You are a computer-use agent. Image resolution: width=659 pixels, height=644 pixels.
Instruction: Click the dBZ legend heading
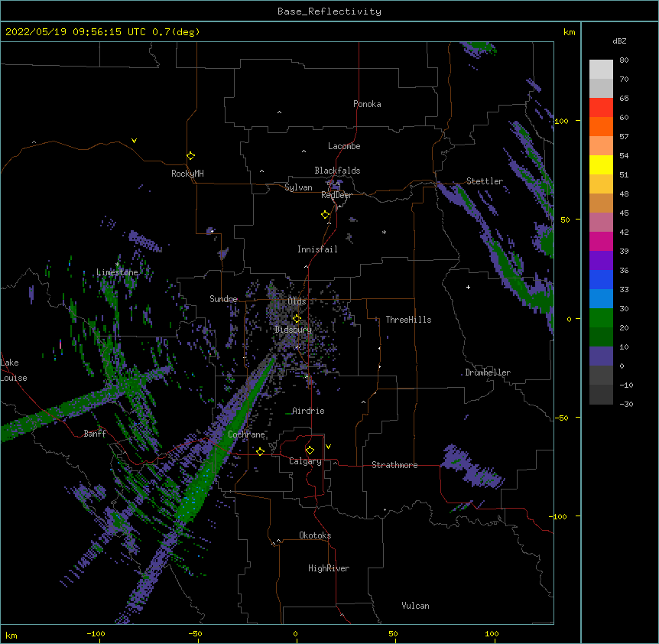click(619, 41)
